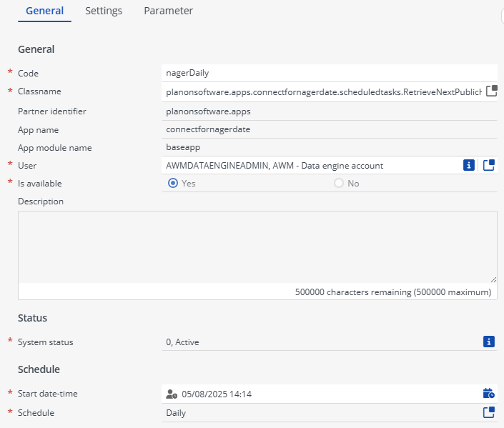Open the Parameter tab
Image resolution: width=504 pixels, height=428 pixels.
pyautogui.click(x=169, y=11)
